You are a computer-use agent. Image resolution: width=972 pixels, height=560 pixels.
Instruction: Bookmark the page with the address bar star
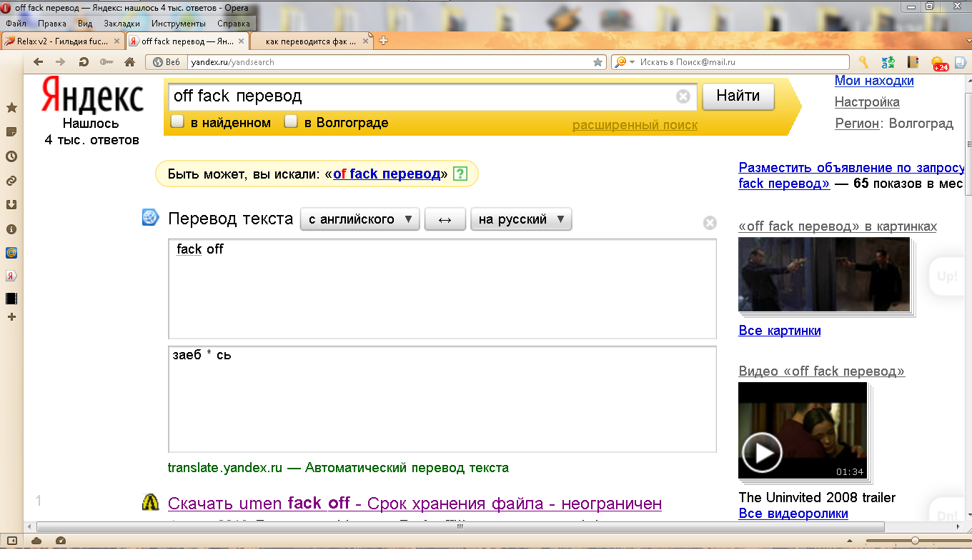pyautogui.click(x=597, y=62)
